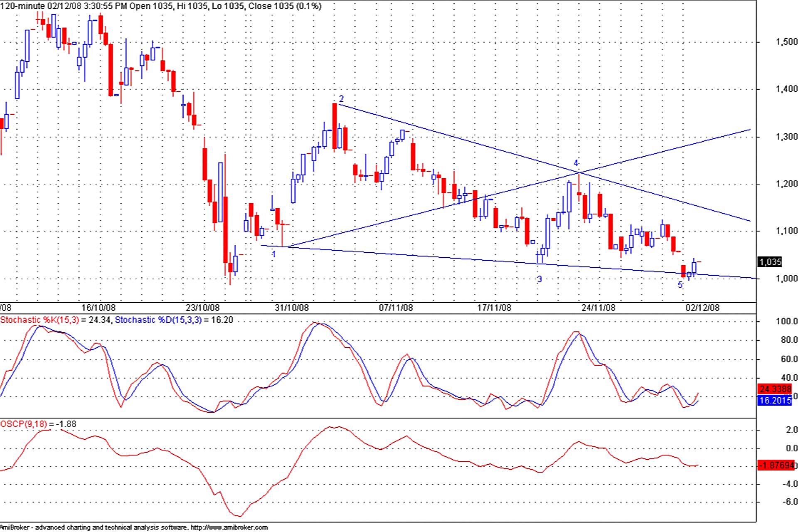The width and height of the screenshot is (798, 532).
Task: Click the 60.0 stochastic axis label
Action: (789, 359)
